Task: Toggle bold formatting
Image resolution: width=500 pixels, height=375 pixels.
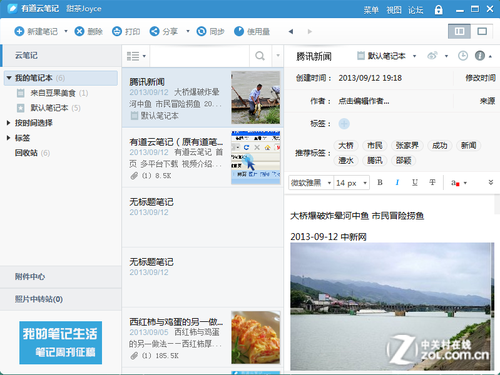Action: pos(380,182)
